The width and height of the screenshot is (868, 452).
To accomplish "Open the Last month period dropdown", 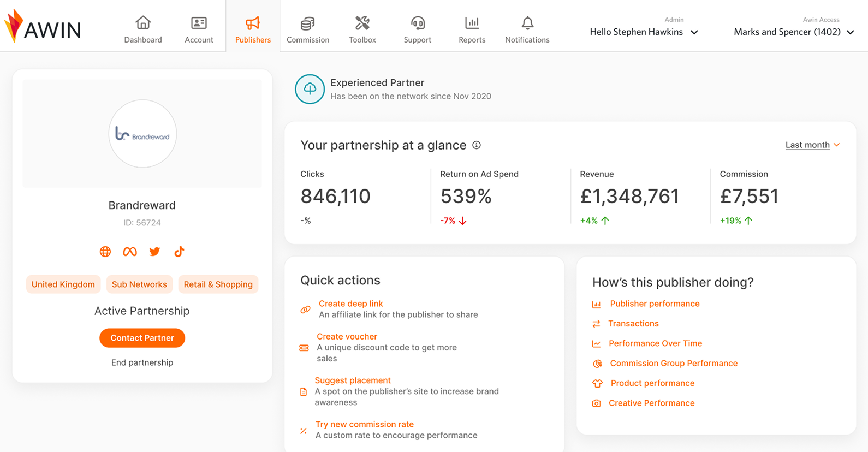I will coord(812,145).
